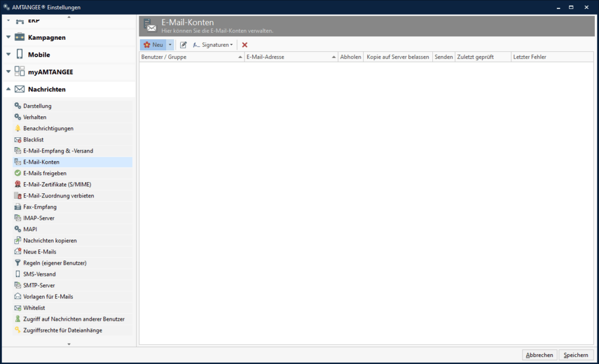Open the Neu dropdown arrow
The width and height of the screenshot is (599, 364).
click(x=170, y=44)
